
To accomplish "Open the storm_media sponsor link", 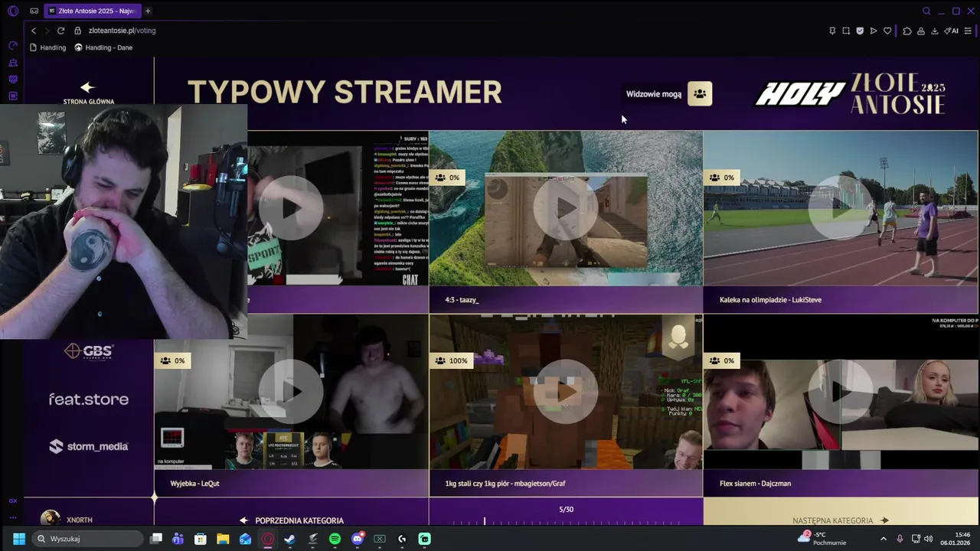I will (x=88, y=446).
